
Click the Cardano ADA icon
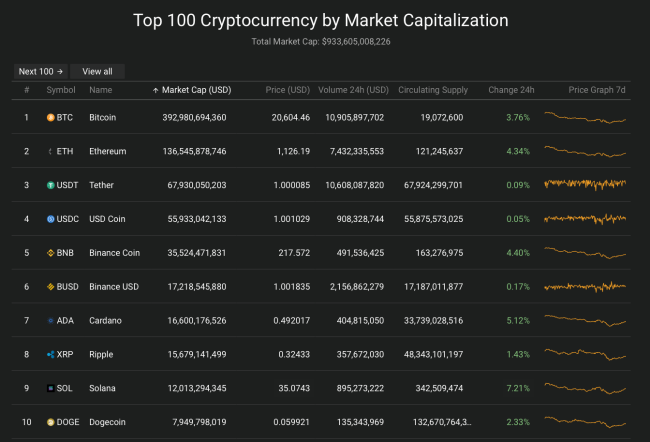(51, 321)
